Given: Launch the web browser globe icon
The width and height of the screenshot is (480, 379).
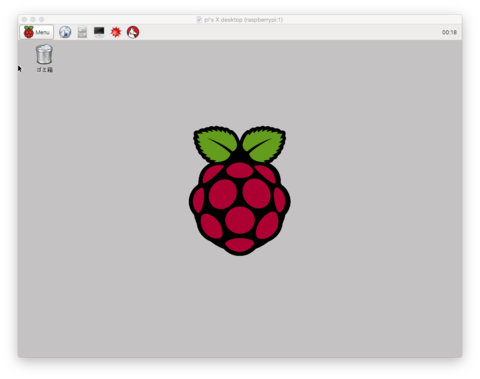Looking at the screenshot, I should (x=65, y=32).
